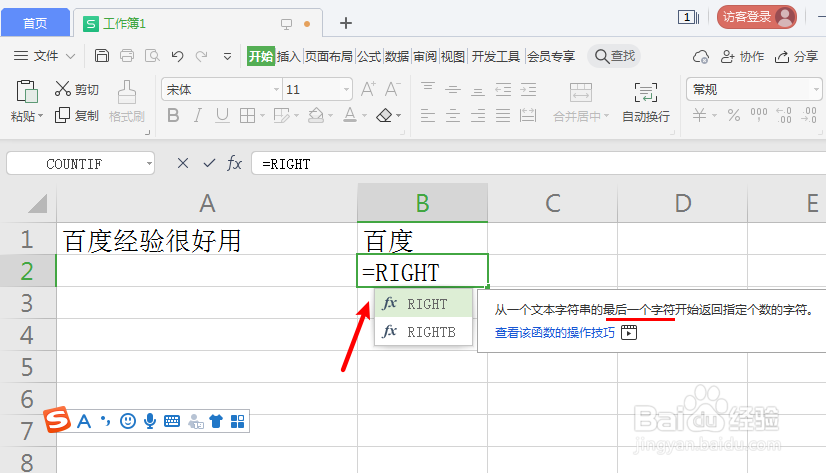Select RIGHTB from function suggestions
This screenshot has height=473, width=826.
point(423,332)
